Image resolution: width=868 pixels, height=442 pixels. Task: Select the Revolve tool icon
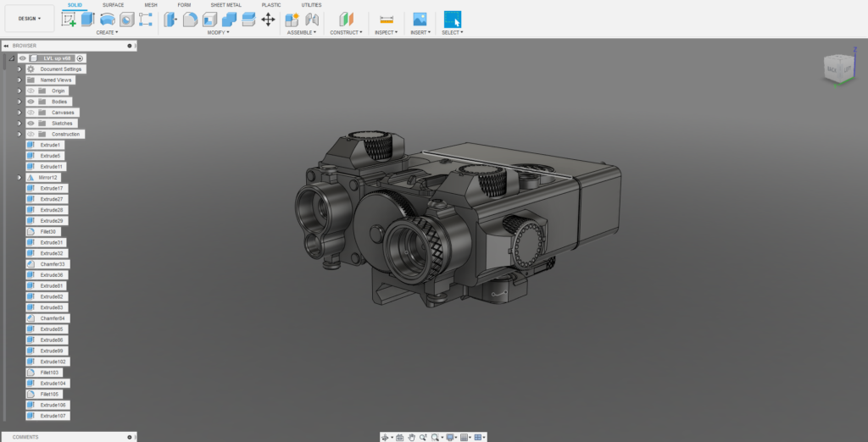coord(108,19)
